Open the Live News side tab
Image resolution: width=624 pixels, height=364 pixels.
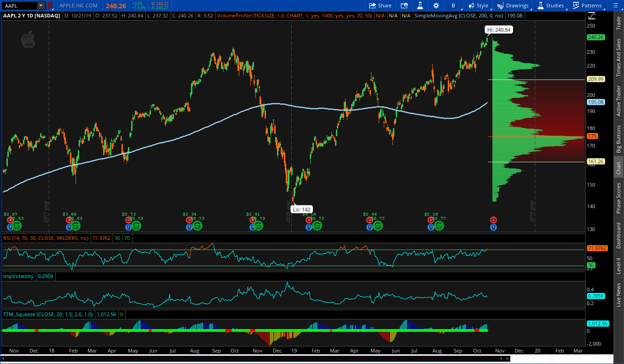pos(618,295)
